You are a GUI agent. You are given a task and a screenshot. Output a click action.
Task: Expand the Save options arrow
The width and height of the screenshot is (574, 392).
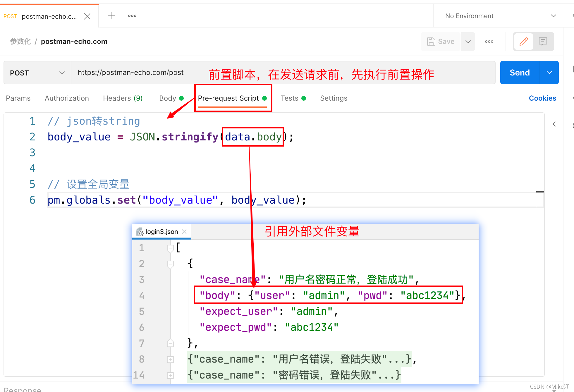tap(468, 42)
